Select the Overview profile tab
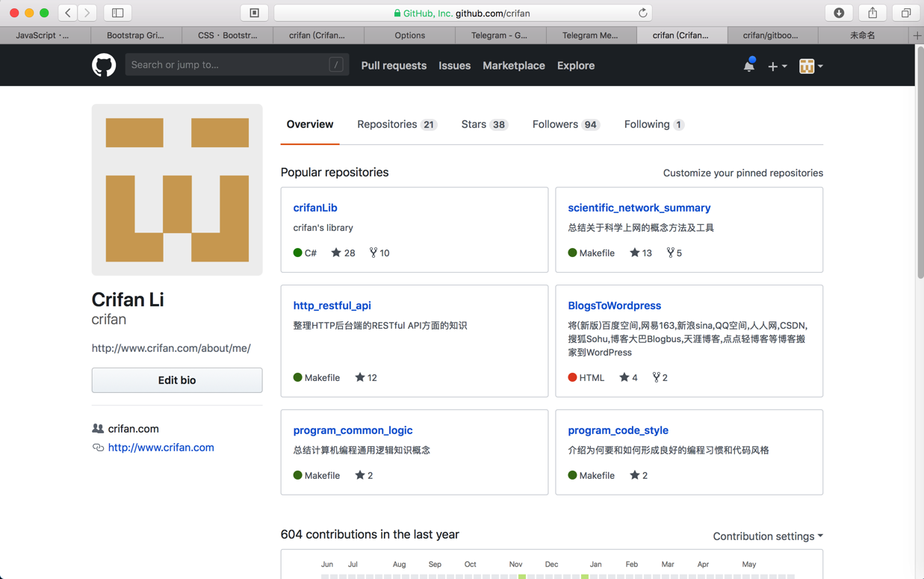Viewport: 924px width, 579px height. (x=310, y=125)
